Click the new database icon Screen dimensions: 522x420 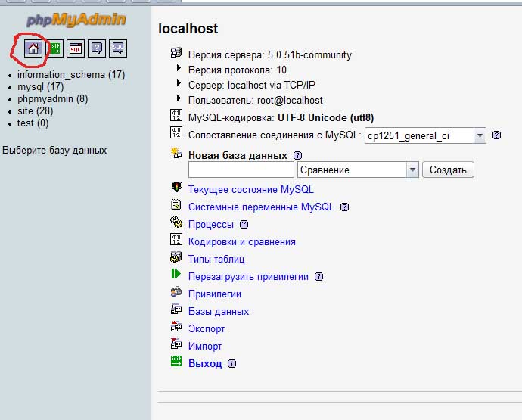176,153
